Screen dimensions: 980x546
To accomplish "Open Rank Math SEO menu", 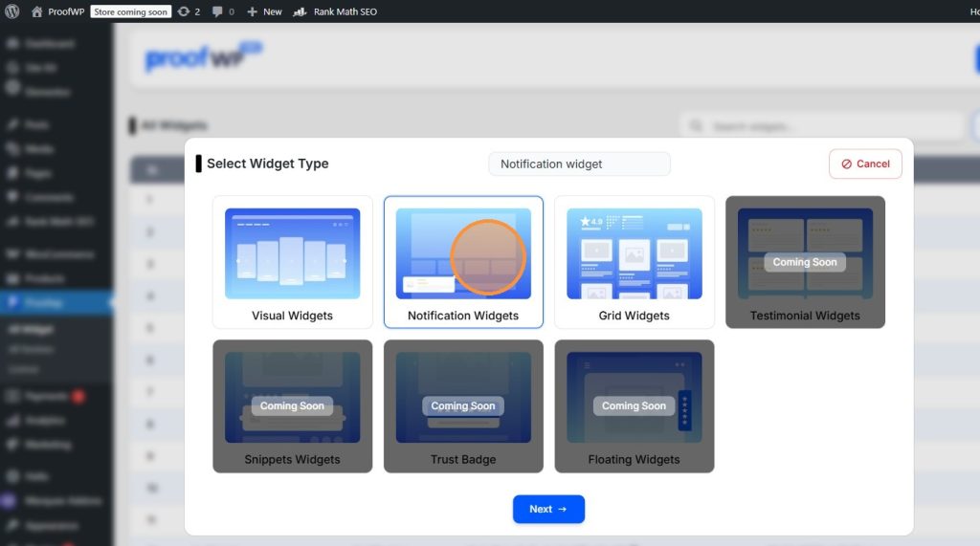I will point(336,11).
